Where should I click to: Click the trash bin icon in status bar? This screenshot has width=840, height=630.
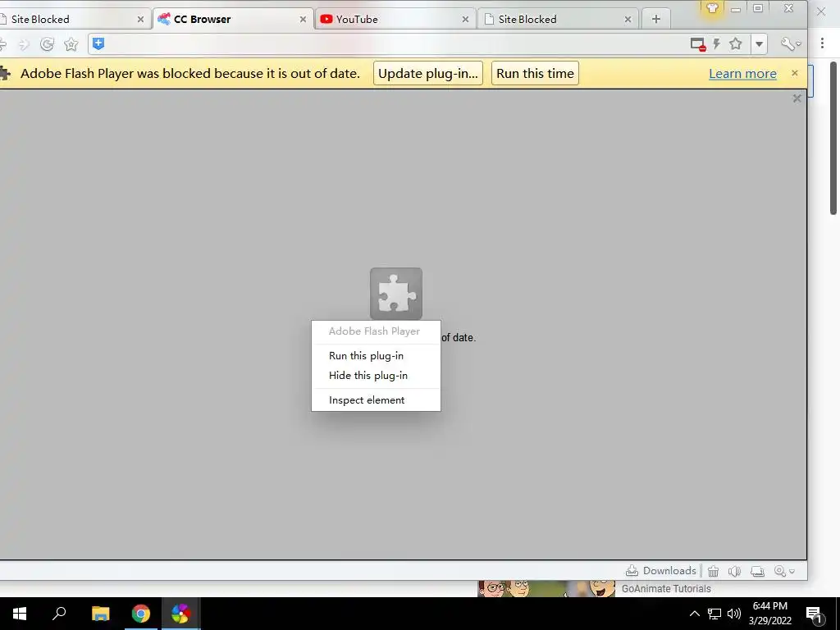point(713,572)
